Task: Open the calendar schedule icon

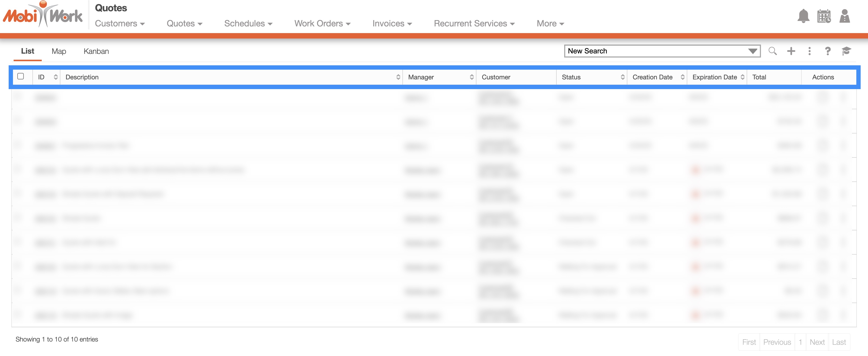Action: 824,16
